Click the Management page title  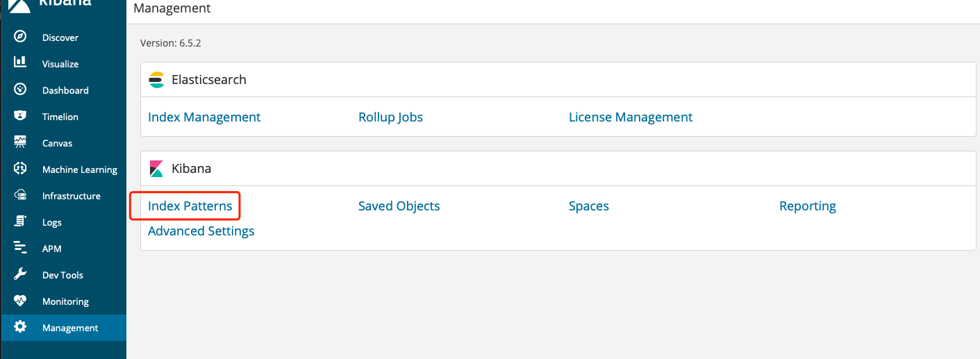point(172,8)
